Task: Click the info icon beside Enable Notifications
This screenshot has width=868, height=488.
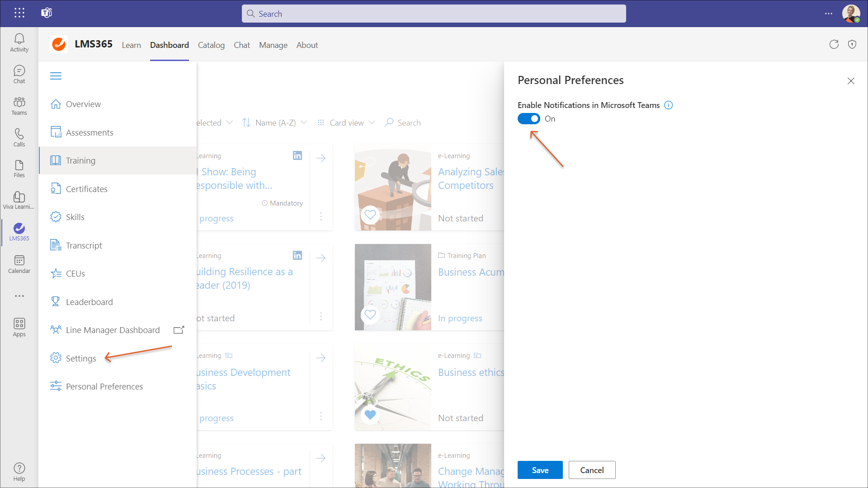Action: 669,105
